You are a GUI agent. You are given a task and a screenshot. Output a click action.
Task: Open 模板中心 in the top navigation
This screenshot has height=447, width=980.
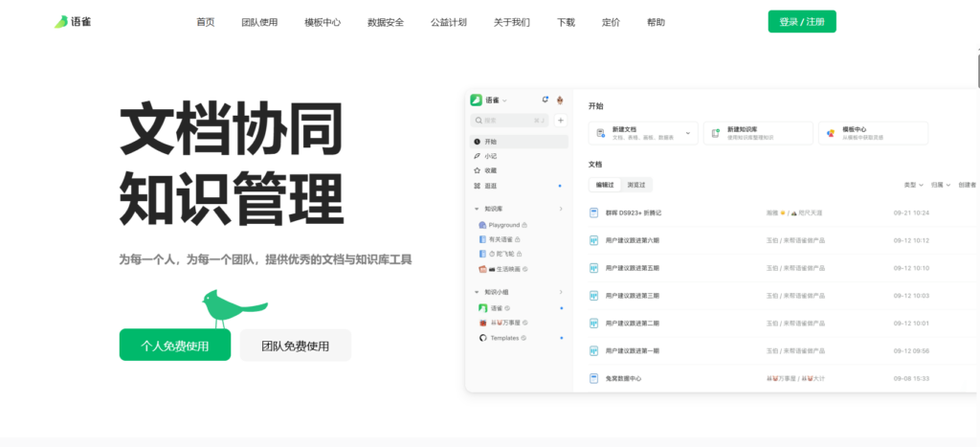[x=323, y=22]
